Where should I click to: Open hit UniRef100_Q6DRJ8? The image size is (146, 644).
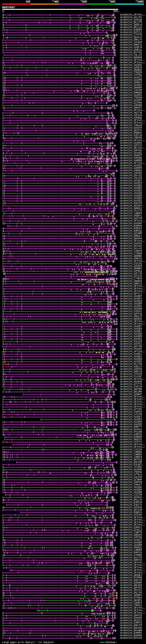coord(131,25)
